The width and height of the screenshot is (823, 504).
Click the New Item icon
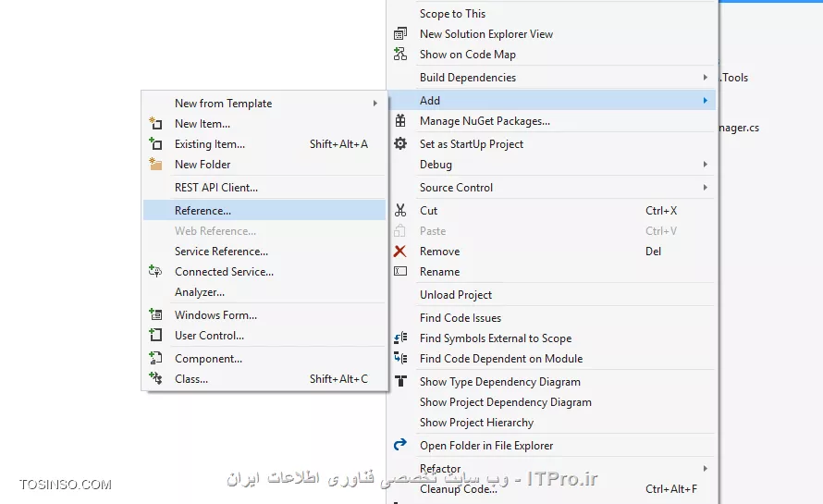click(155, 124)
